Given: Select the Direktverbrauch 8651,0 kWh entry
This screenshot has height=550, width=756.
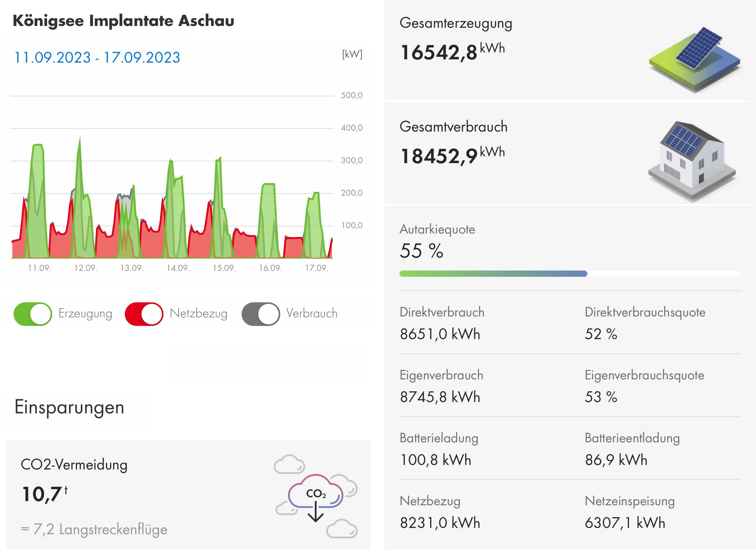Looking at the screenshot, I should [x=440, y=334].
